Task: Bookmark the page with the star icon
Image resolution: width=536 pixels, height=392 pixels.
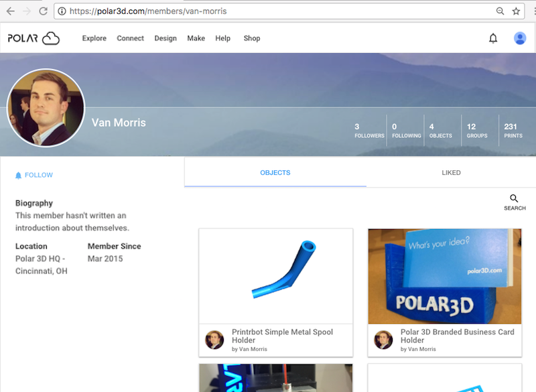Action: pyautogui.click(x=516, y=11)
